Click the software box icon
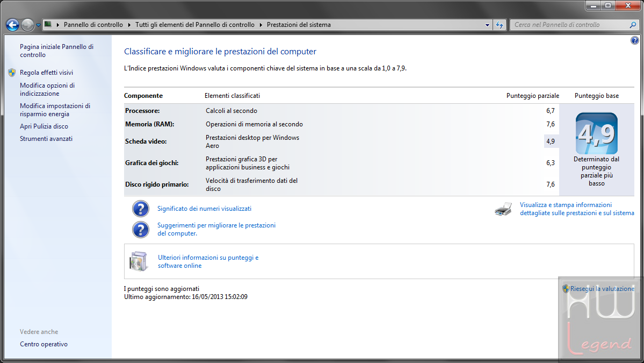644x363 pixels. coord(139,261)
